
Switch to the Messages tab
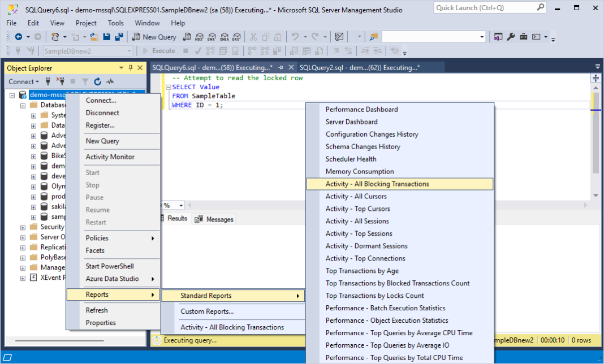[x=214, y=219]
